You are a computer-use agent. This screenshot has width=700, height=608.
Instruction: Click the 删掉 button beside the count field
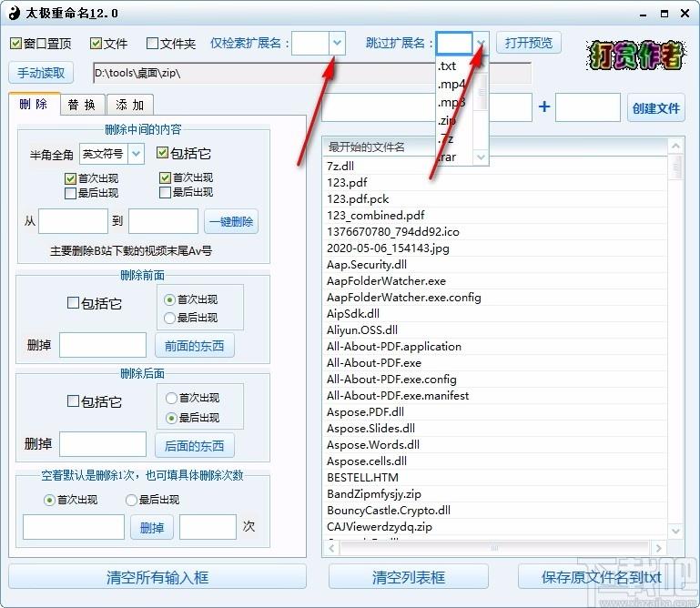coord(152,528)
